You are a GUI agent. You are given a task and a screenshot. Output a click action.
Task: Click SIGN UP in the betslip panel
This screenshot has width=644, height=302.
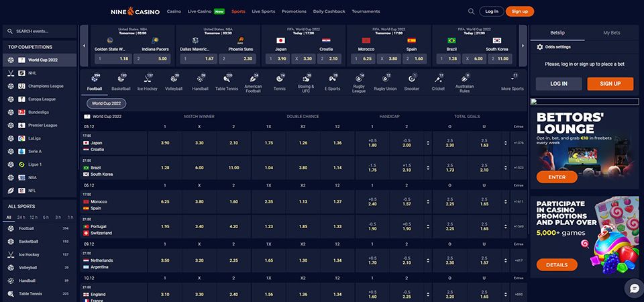pos(610,84)
